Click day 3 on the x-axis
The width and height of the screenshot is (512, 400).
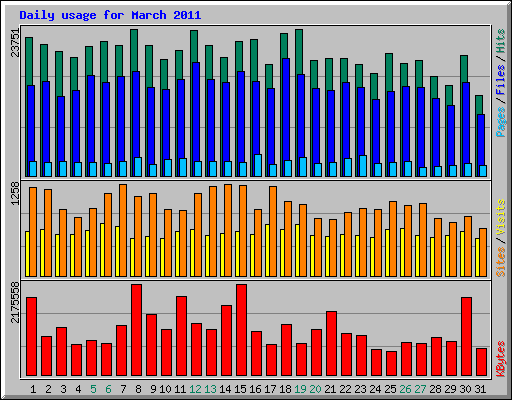point(63,389)
